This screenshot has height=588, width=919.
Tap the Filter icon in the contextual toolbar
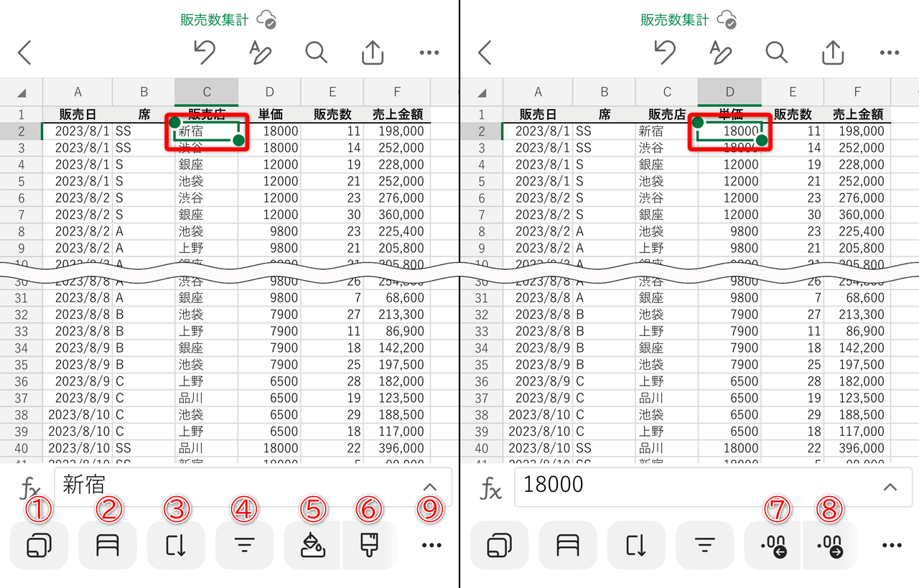pyautogui.click(x=244, y=544)
